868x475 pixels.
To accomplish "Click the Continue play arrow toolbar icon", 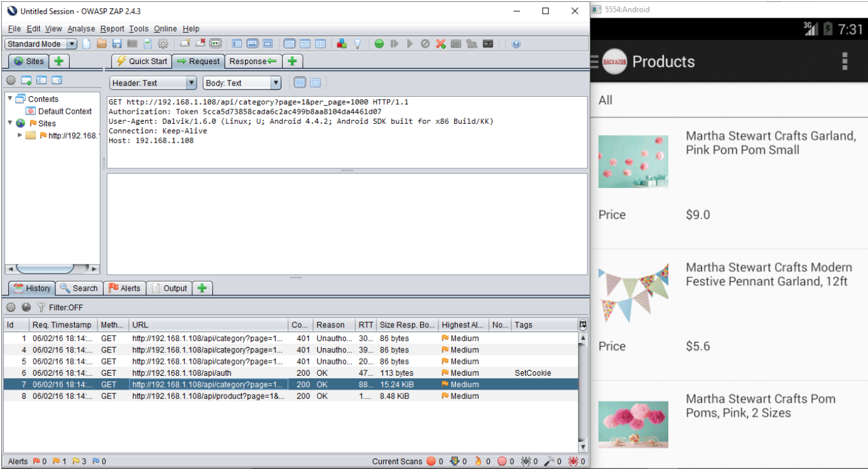I will (410, 44).
